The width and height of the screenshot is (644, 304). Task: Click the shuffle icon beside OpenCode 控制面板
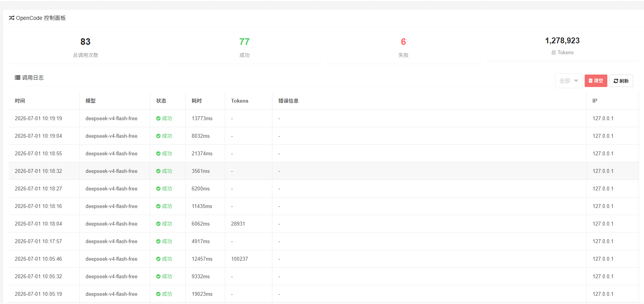(x=12, y=18)
